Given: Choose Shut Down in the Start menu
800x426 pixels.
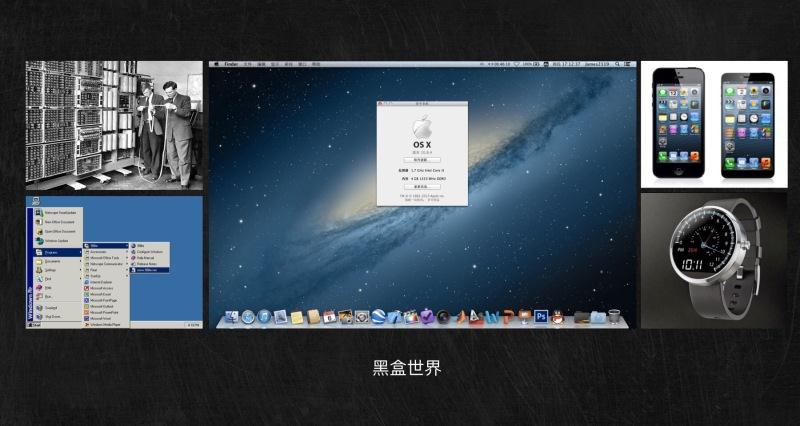Looking at the screenshot, I should tap(58, 316).
